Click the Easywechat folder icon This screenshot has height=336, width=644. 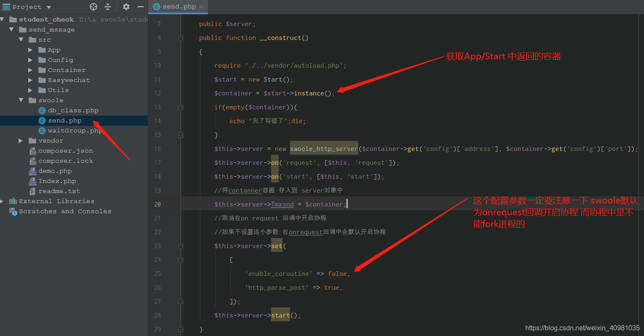[42, 80]
